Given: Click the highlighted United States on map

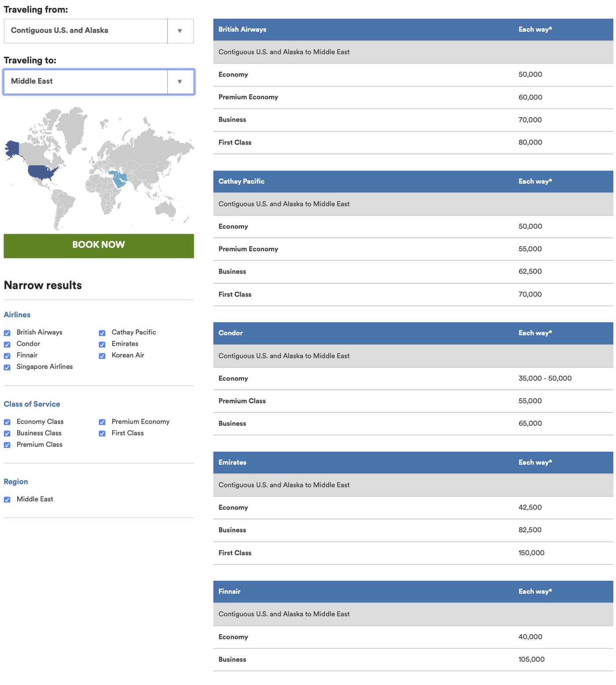Looking at the screenshot, I should 41,172.
